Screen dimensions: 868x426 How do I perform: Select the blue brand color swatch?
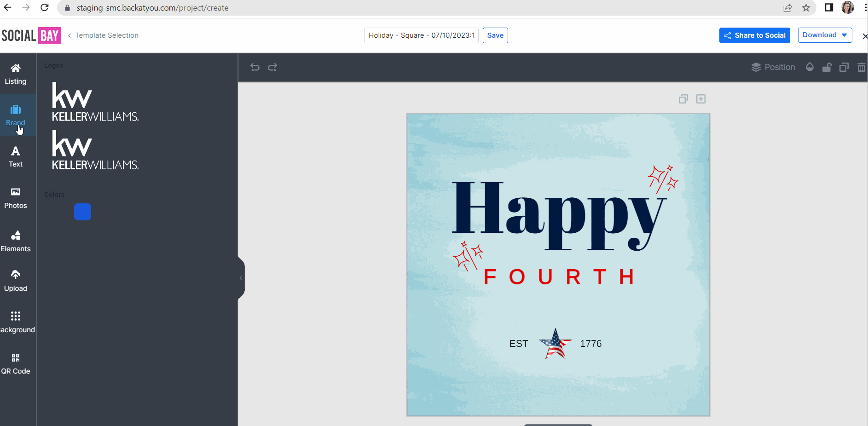click(83, 212)
